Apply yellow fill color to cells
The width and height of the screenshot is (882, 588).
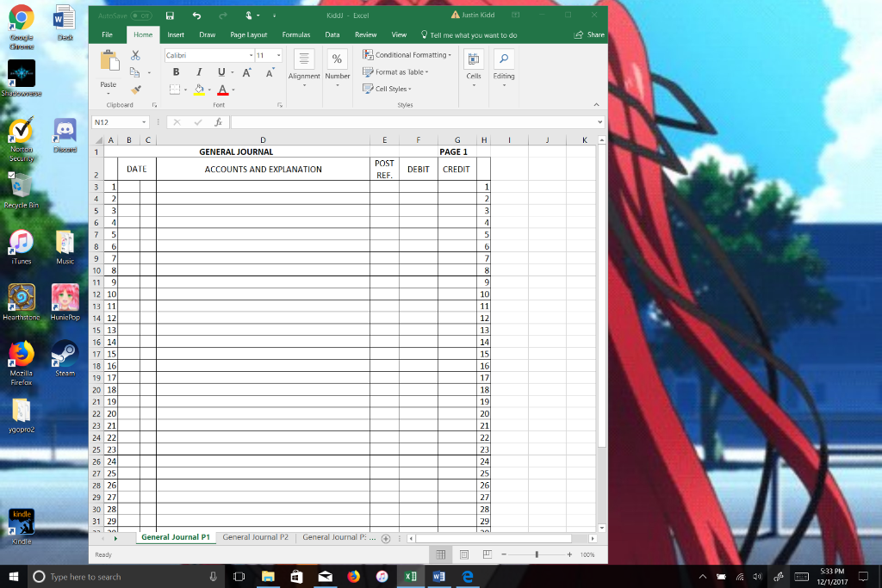(x=199, y=89)
